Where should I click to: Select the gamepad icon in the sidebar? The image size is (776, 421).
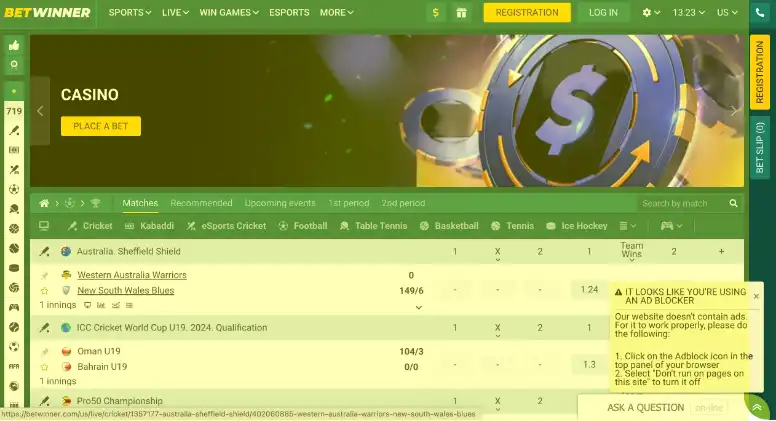pyautogui.click(x=14, y=307)
